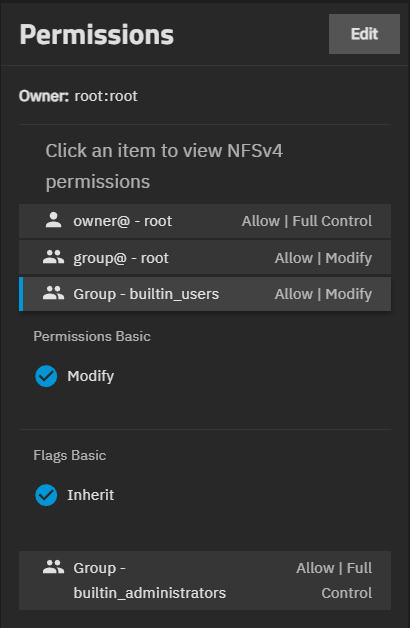Click Allow | Modify on builtin_users row

click(323, 294)
